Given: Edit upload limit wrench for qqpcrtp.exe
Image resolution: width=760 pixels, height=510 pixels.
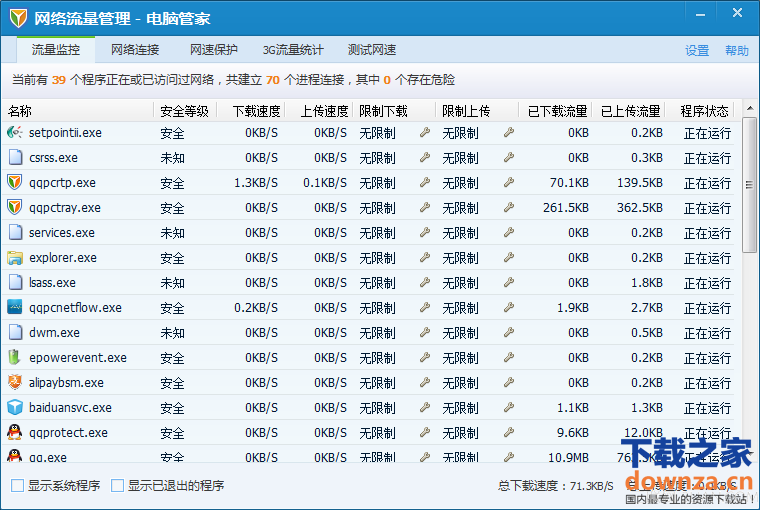Looking at the screenshot, I should pyautogui.click(x=508, y=182).
